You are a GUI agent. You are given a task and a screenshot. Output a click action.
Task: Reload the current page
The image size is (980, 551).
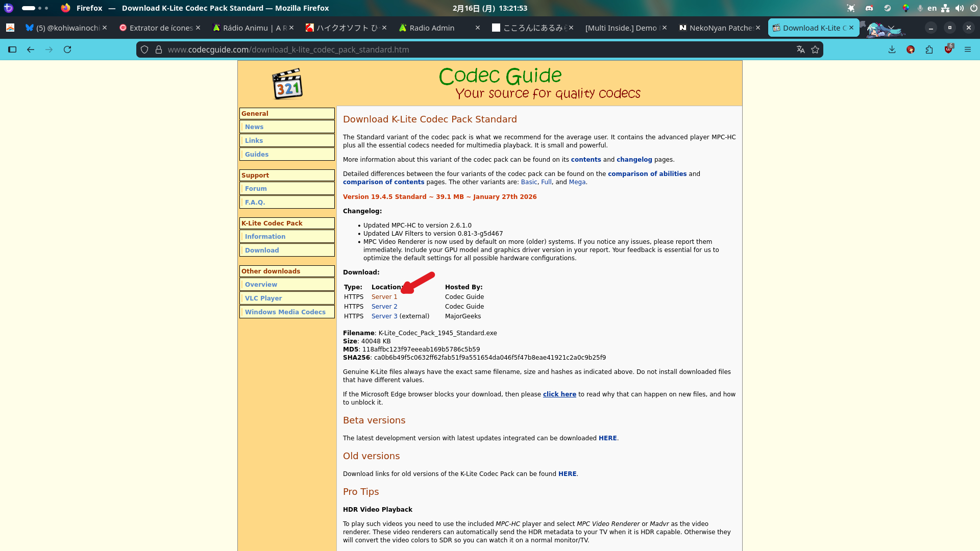[x=67, y=49]
